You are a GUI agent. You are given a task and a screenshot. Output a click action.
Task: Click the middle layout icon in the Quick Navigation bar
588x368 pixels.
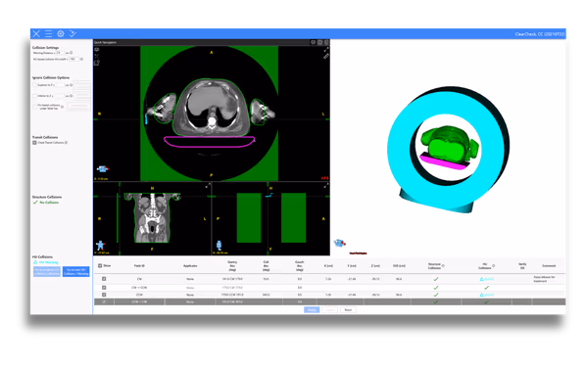(319, 42)
